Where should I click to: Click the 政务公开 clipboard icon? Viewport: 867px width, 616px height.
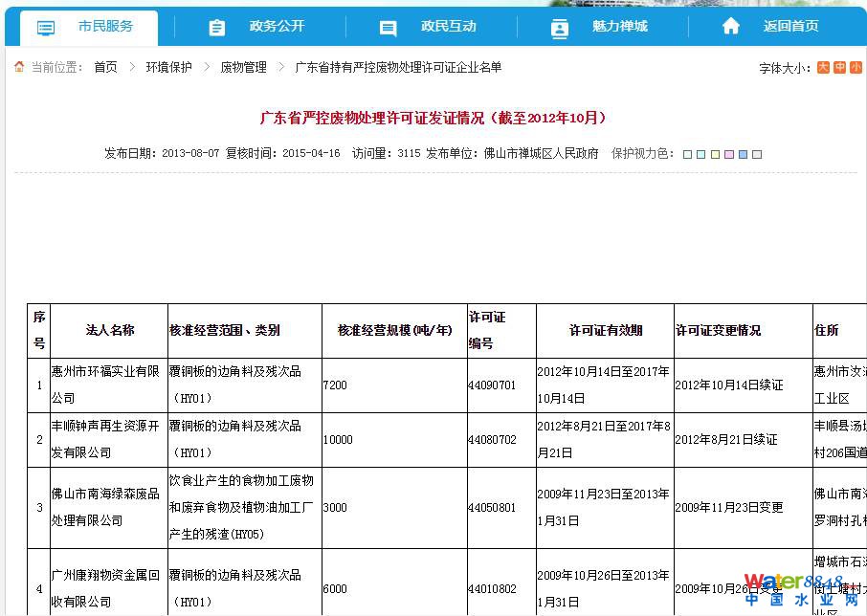click(217, 28)
